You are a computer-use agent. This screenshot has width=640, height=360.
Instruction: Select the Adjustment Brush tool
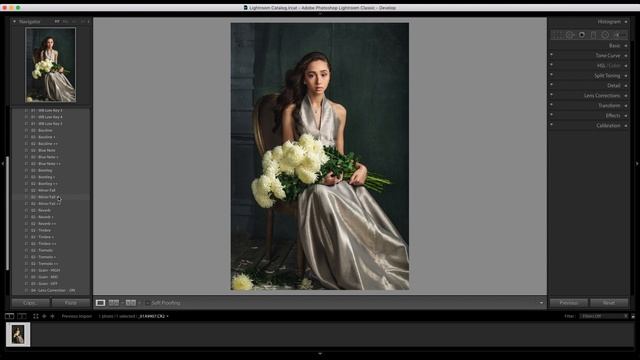point(619,35)
